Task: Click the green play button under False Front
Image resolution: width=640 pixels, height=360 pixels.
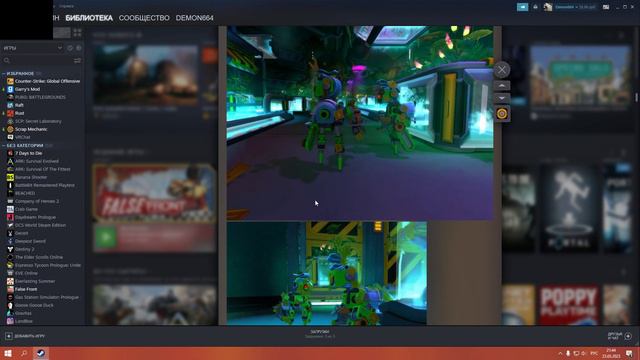Action: (x=106, y=237)
